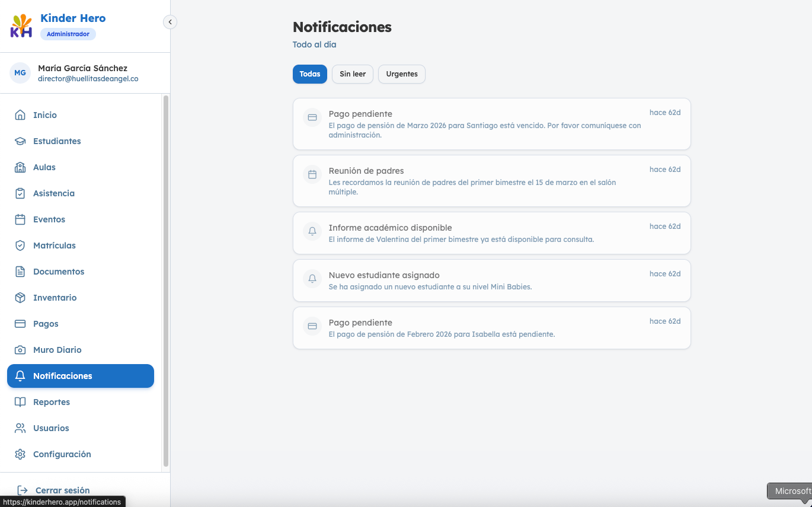This screenshot has width=812, height=507.
Task: Switch to the Sin leer filter
Action: point(353,74)
